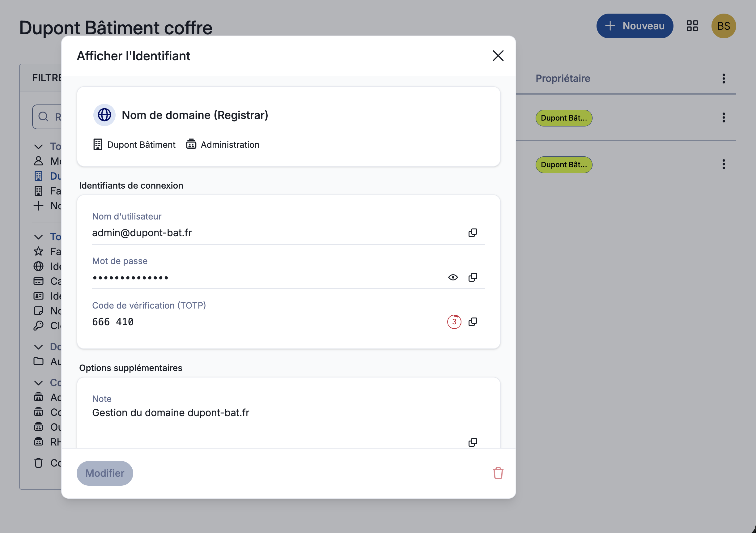756x533 pixels.
Task: Click the Nom de domaine (Registrar) title
Action: click(195, 115)
